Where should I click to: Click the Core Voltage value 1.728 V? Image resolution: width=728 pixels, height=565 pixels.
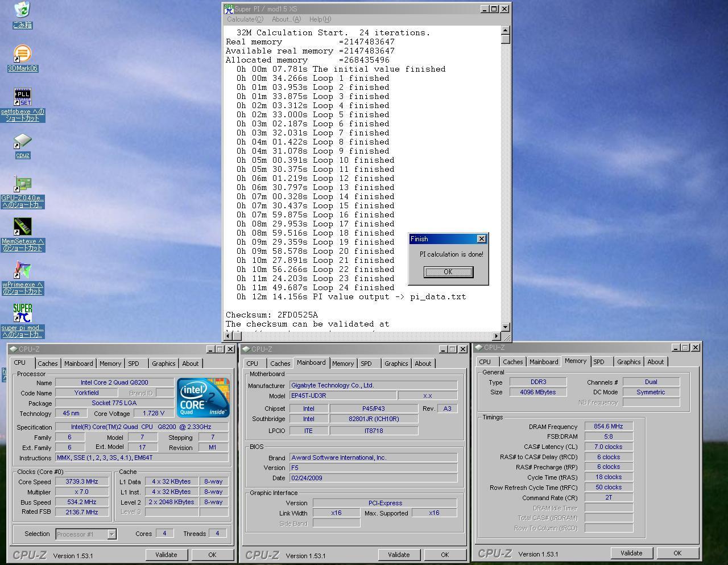pyautogui.click(x=152, y=414)
